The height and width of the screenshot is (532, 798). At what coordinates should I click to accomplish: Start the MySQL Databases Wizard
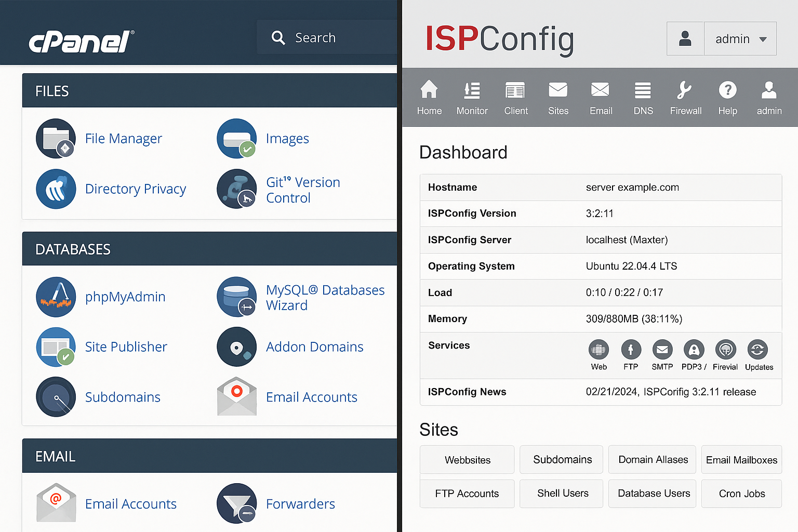pos(325,297)
